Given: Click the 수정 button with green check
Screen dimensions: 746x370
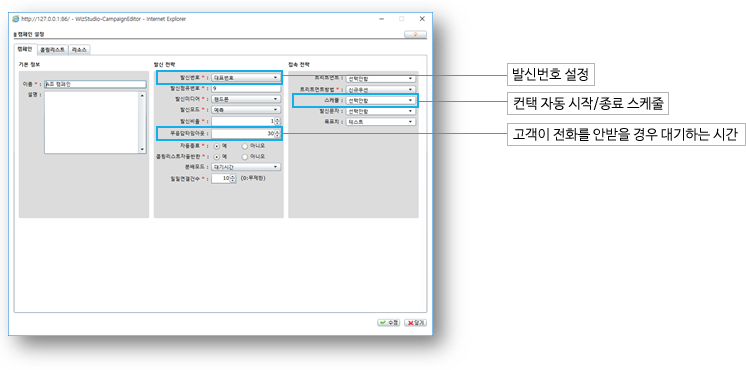Looking at the screenshot, I should [x=389, y=322].
